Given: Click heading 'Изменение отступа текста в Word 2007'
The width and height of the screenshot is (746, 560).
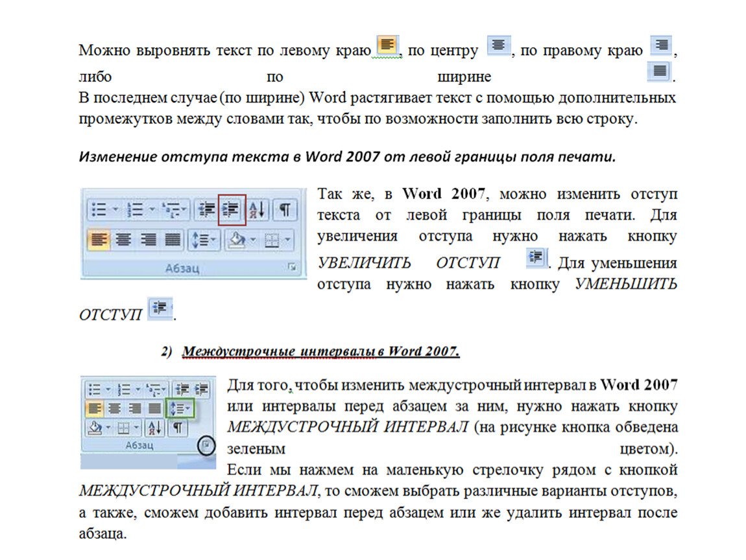Looking at the screenshot, I should [x=230, y=156].
